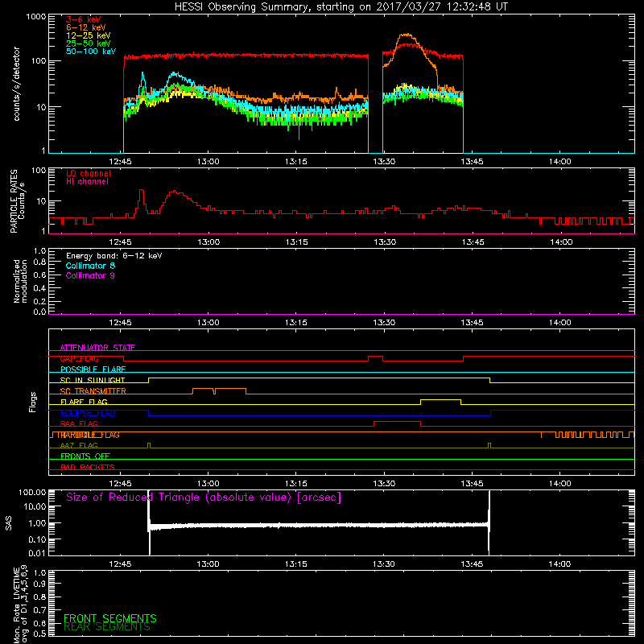Click the white SAS reduced triangle trace

[319, 526]
